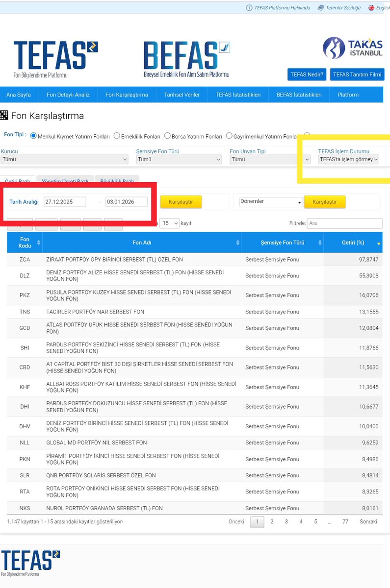Viewport: 390px width, 588px height.
Task: Click the BEFAS platform logo
Action: [x=186, y=60]
